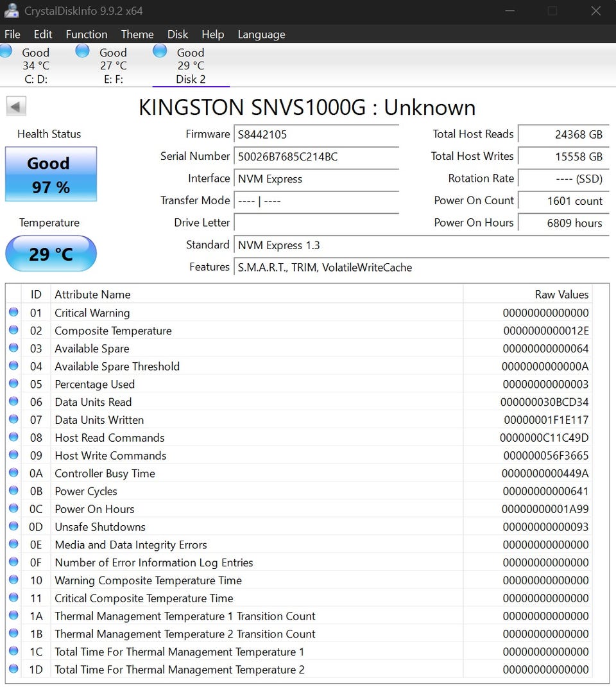Click the Standard field NVM Express 1.3
616x687 pixels.
(x=422, y=245)
